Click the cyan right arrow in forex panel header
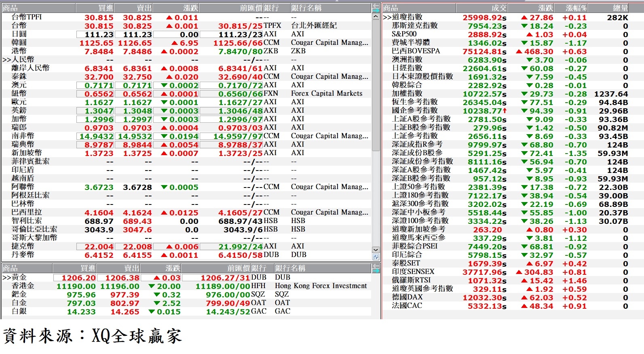644x354 pixels. click(376, 10)
